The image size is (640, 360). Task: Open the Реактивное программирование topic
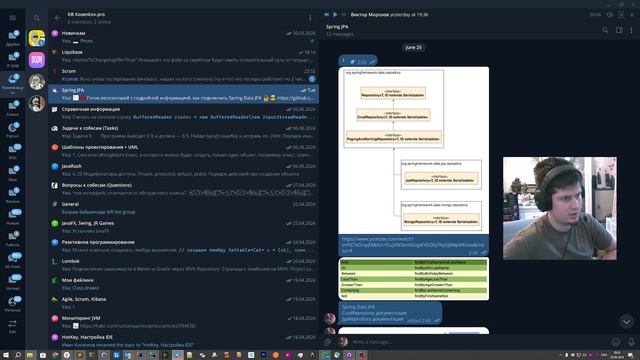pos(184,246)
